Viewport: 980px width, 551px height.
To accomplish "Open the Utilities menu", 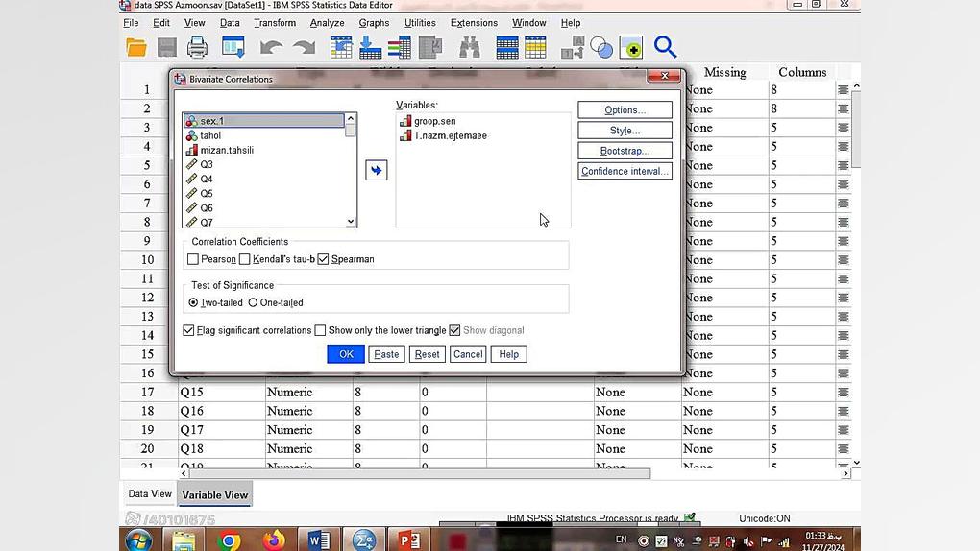I will (420, 23).
